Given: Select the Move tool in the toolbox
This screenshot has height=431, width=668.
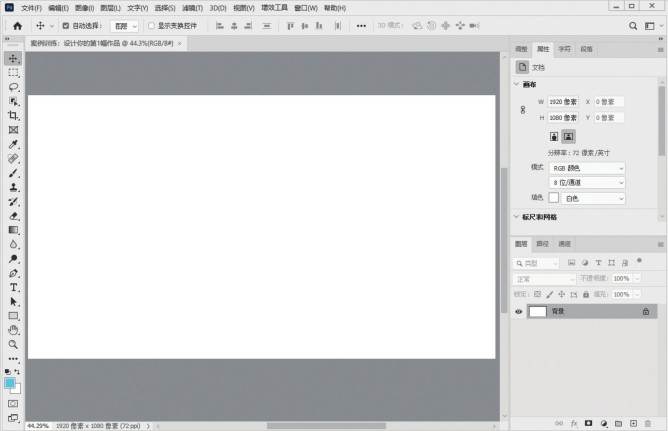Looking at the screenshot, I should (13, 58).
